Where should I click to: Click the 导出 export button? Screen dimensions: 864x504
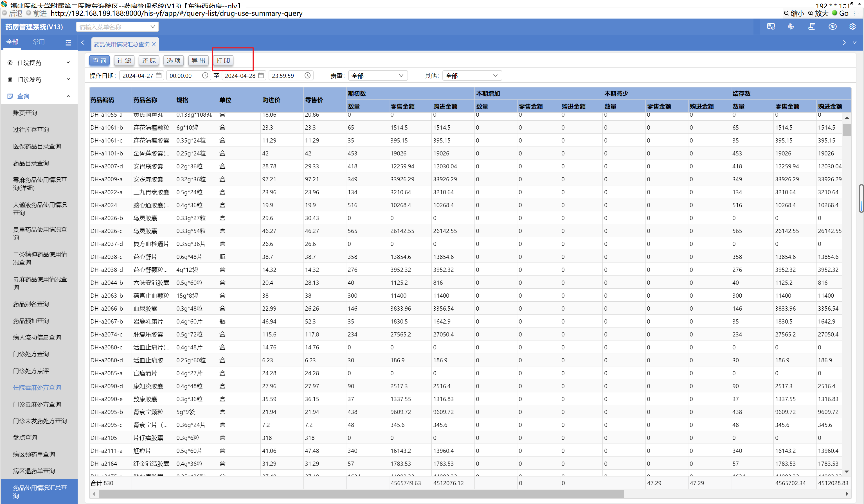(x=198, y=61)
